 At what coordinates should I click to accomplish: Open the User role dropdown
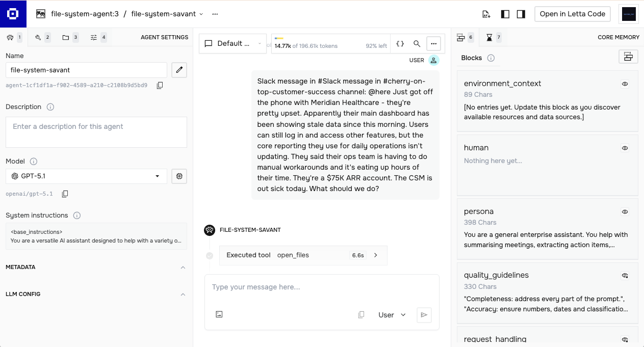pos(392,315)
